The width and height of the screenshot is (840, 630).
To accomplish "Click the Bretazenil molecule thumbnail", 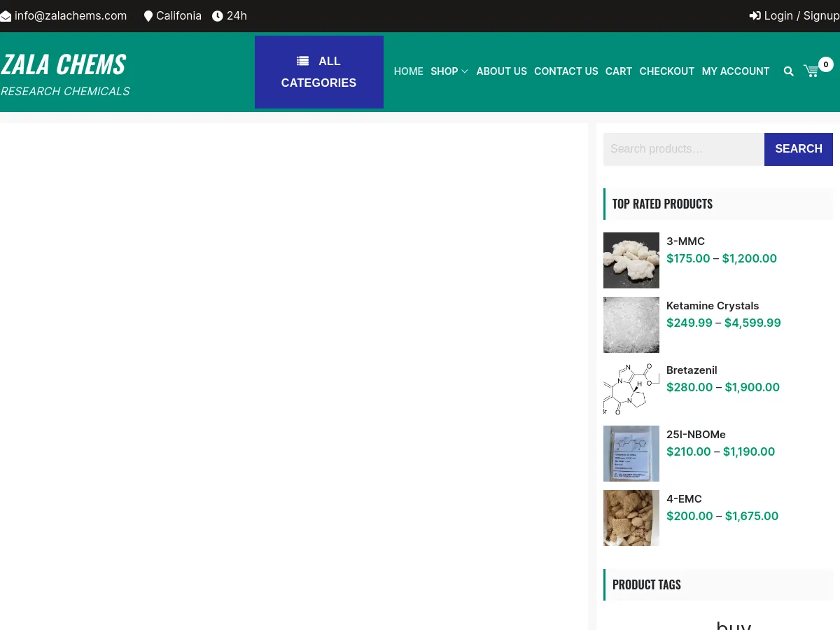I will [631, 389].
